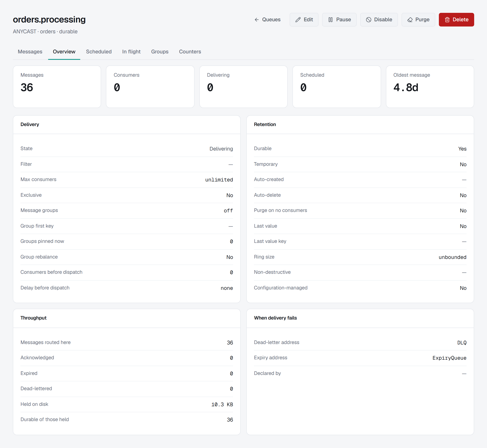Select the Overview tab
Screen dimensions: 487x448
[x=64, y=52]
